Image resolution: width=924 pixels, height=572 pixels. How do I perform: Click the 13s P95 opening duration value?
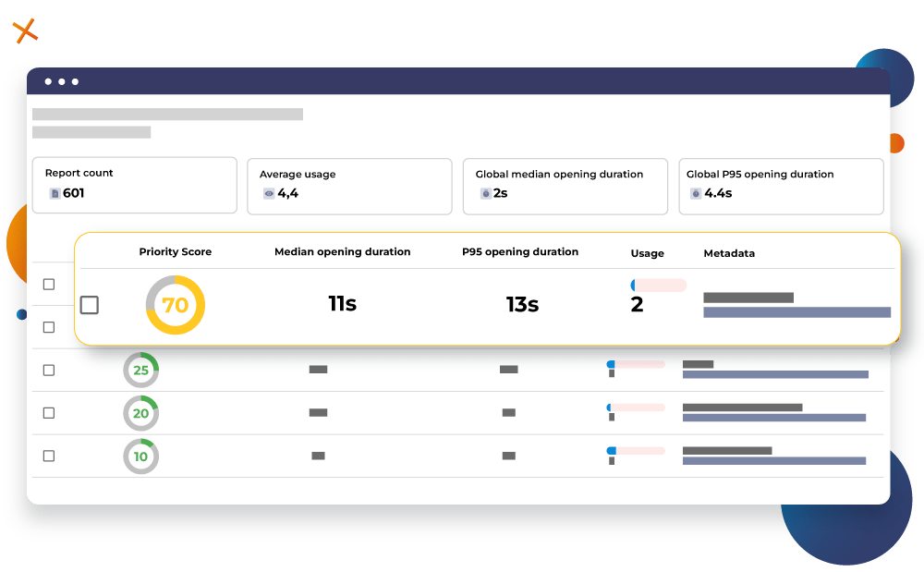(x=522, y=304)
